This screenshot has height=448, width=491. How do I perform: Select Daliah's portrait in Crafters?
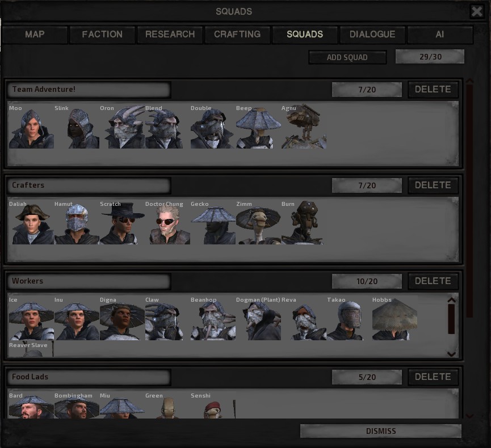31,222
